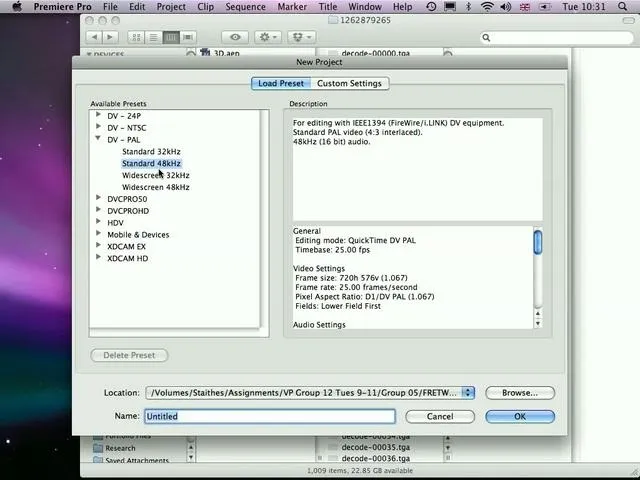Switch Finder to list view
Screen dimensions: 640x480
[x=153, y=38]
